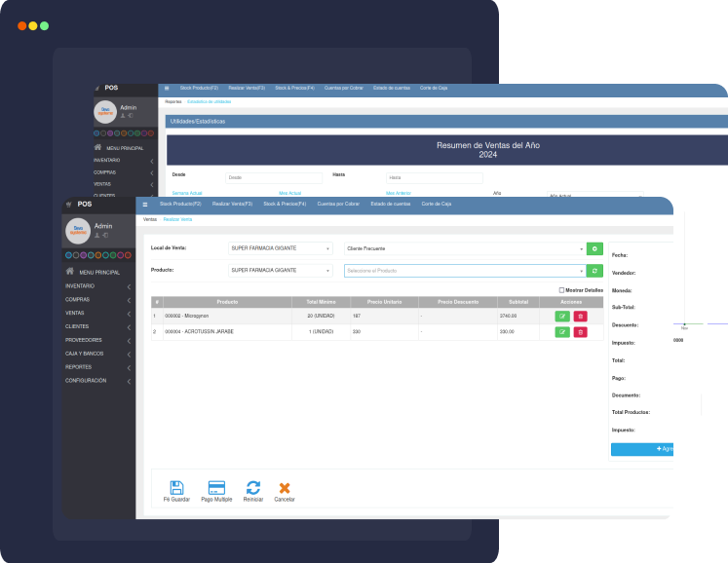Expand VENTAS in the front window sidebar
Image resolution: width=728 pixels, height=563 pixels.
coord(98,314)
